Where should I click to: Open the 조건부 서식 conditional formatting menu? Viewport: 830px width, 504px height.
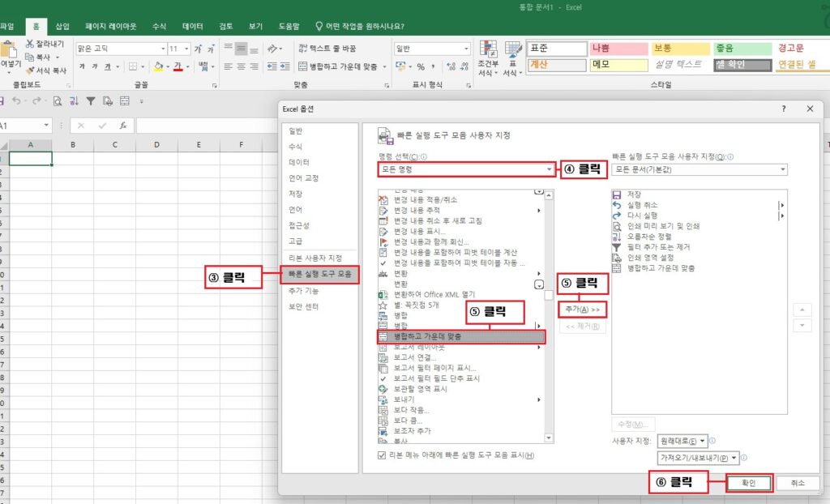coord(488,59)
